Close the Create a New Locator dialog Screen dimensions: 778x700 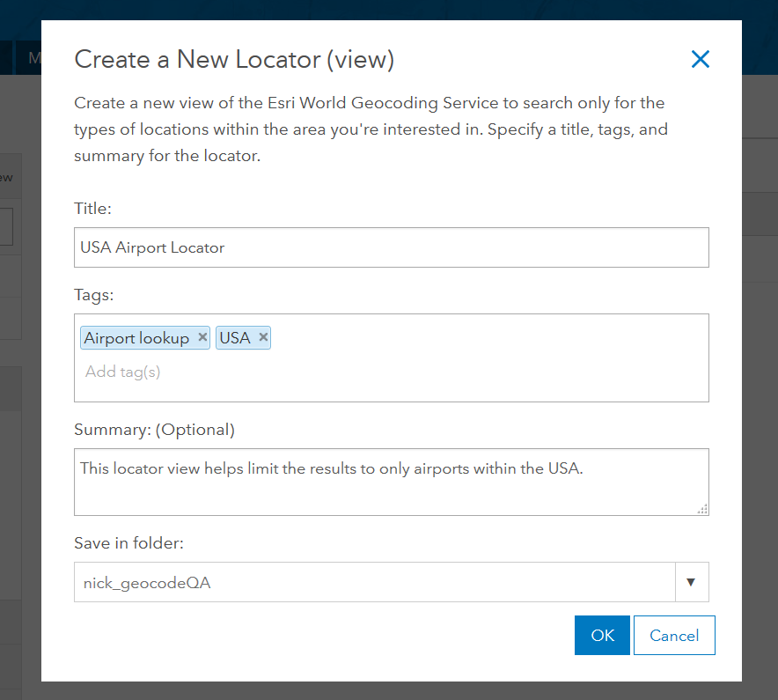point(700,60)
